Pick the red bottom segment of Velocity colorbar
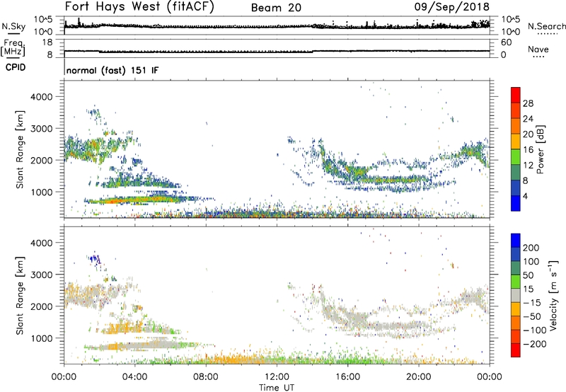Viewport: 566px width, 392px height. (x=516, y=350)
